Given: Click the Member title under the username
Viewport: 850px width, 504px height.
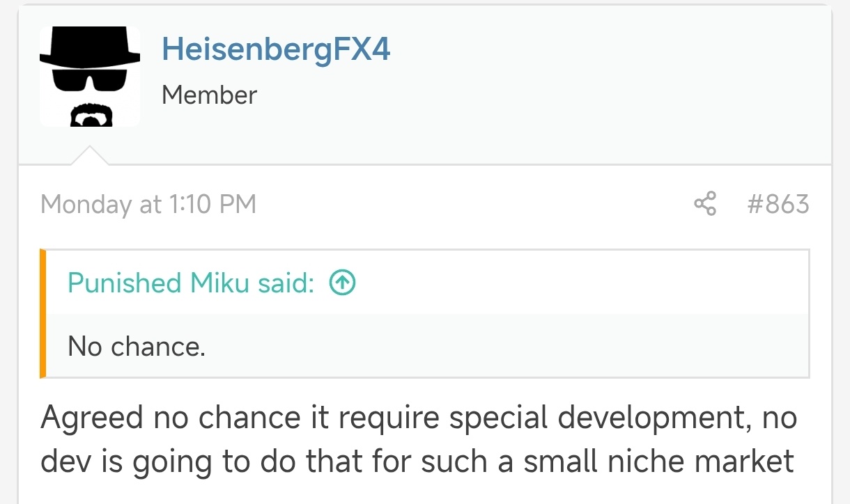Looking at the screenshot, I should (x=209, y=95).
